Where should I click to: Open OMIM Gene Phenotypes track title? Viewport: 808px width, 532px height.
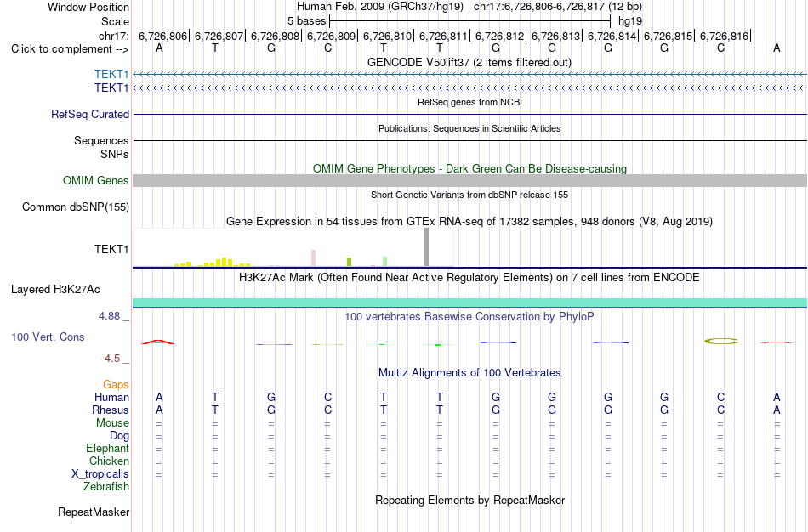[469, 168]
